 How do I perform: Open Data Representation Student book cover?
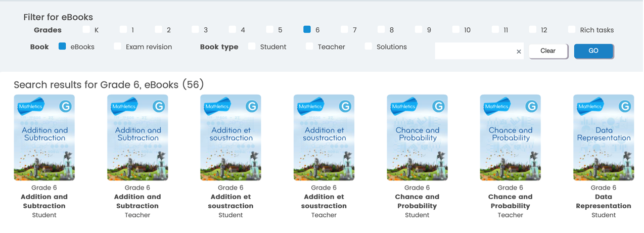[x=604, y=137]
